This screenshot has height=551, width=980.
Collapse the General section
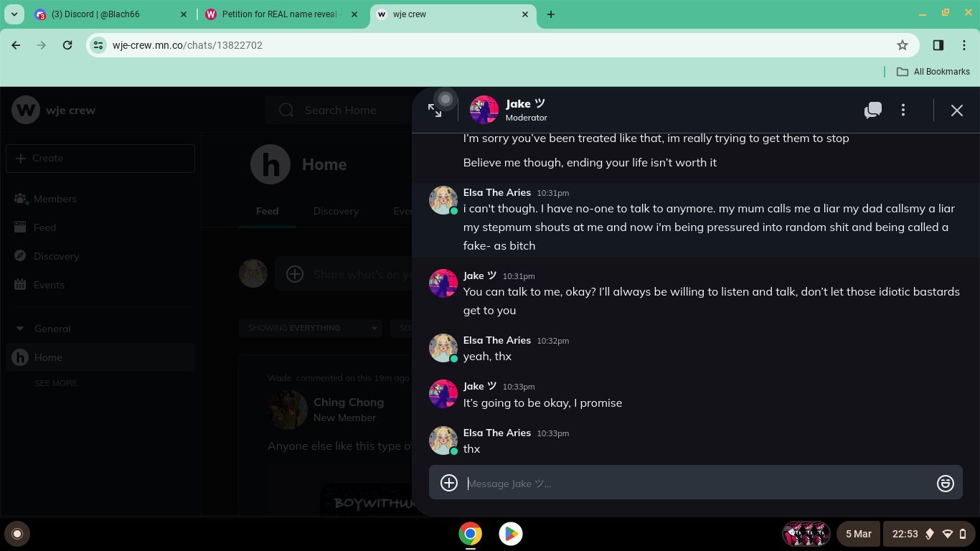pos(20,329)
